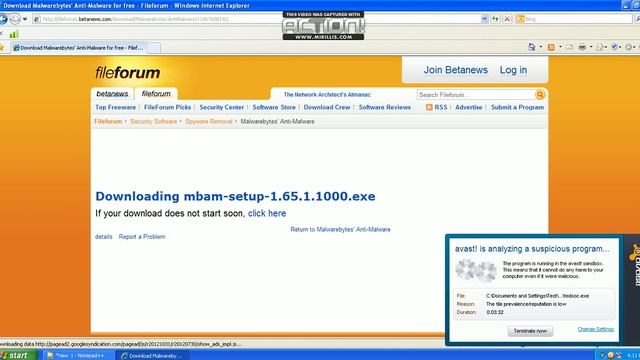Click the orange avast system tray icon
The image size is (640, 360).
coord(611,356)
